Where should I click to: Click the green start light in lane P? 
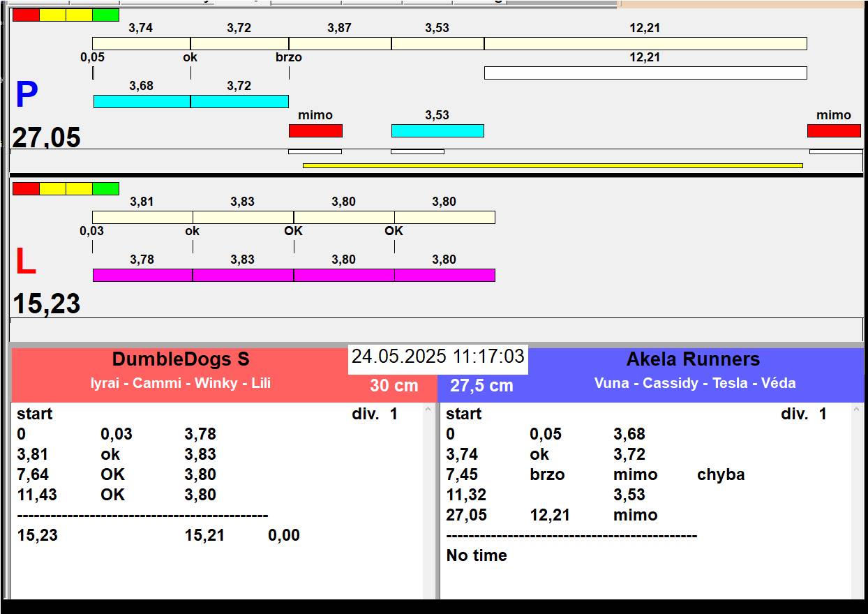[x=105, y=15]
